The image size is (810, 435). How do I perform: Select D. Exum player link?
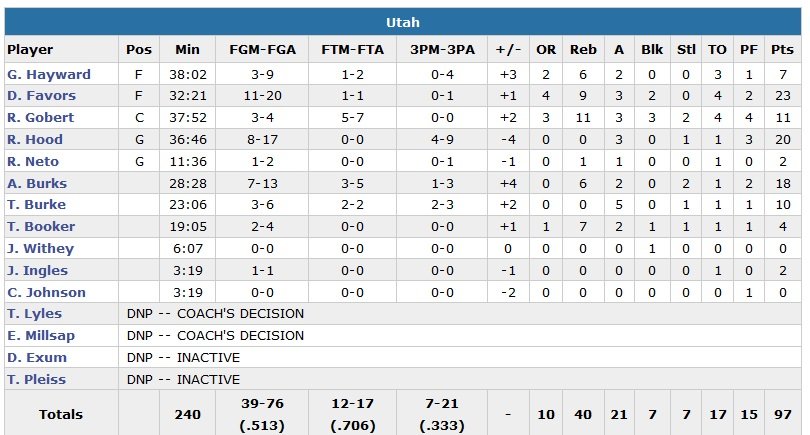[37, 358]
